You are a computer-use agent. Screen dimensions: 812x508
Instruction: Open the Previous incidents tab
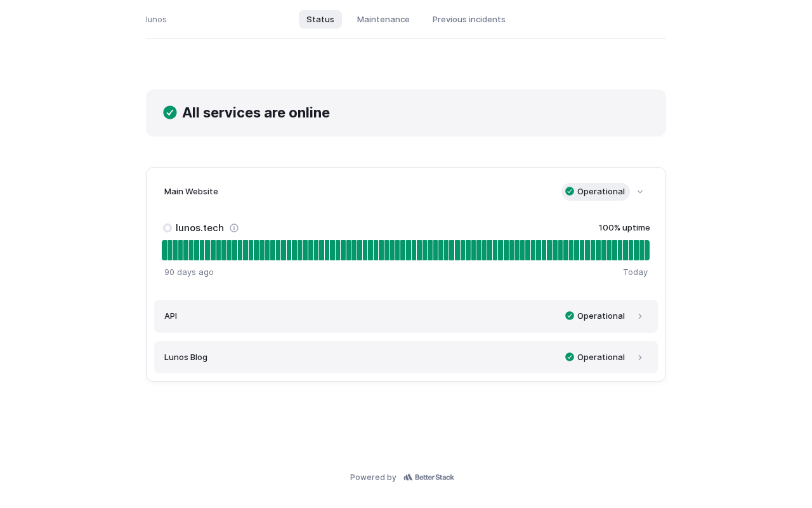469,19
